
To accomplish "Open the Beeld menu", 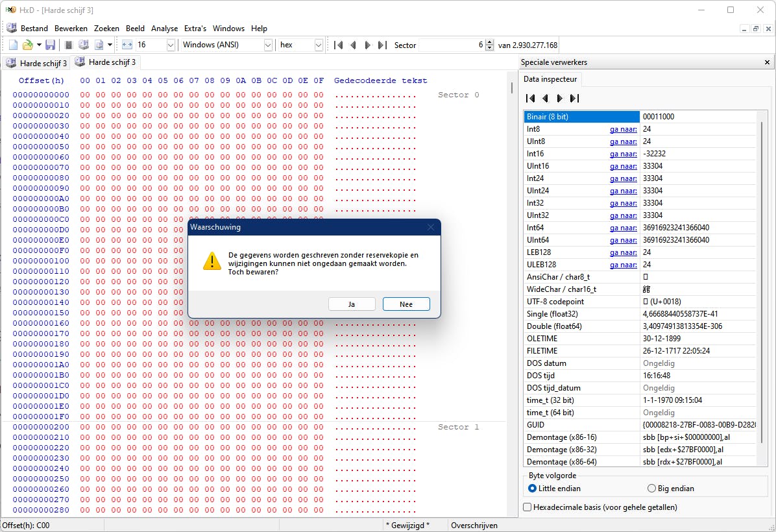I will tap(135, 28).
